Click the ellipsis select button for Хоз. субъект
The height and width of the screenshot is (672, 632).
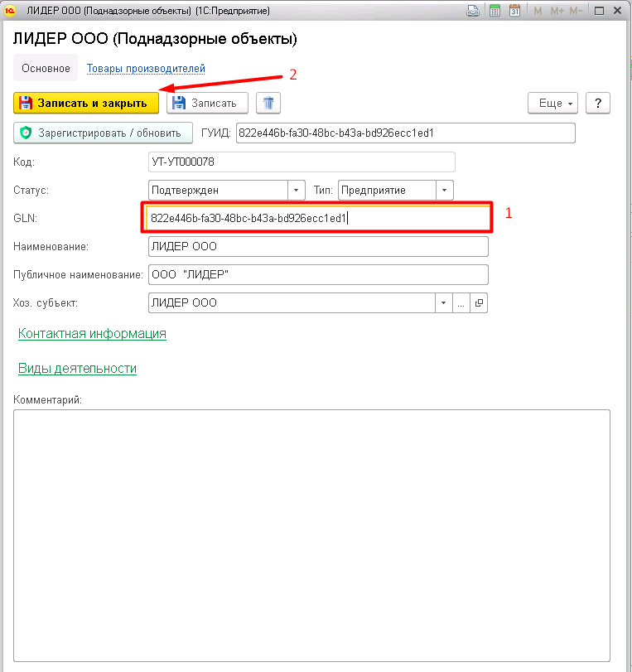click(461, 303)
